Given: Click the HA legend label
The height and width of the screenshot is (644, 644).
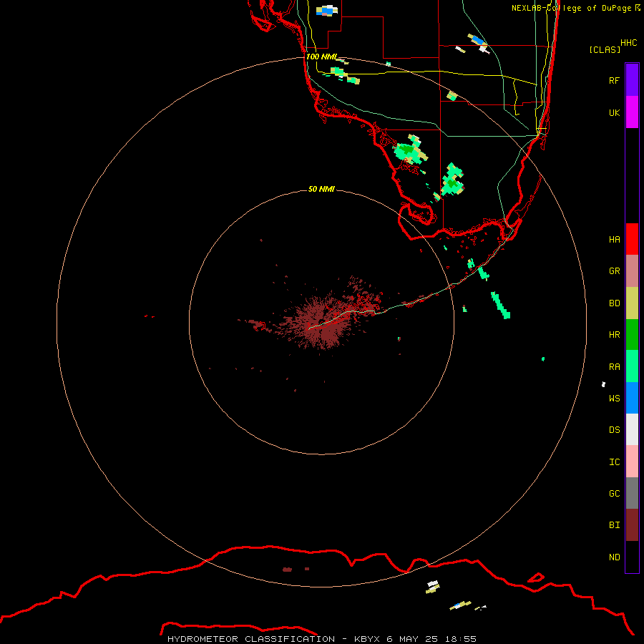Looking at the screenshot, I should pyautogui.click(x=614, y=239).
